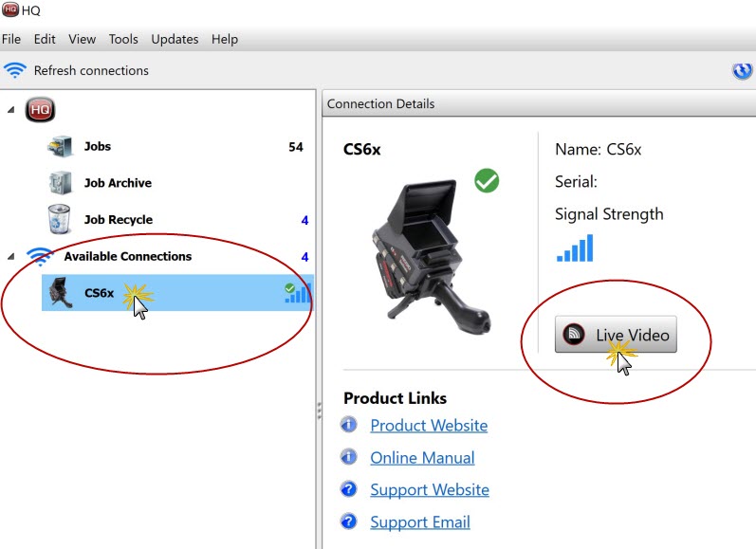
Task: Open the View menu
Action: pos(82,39)
